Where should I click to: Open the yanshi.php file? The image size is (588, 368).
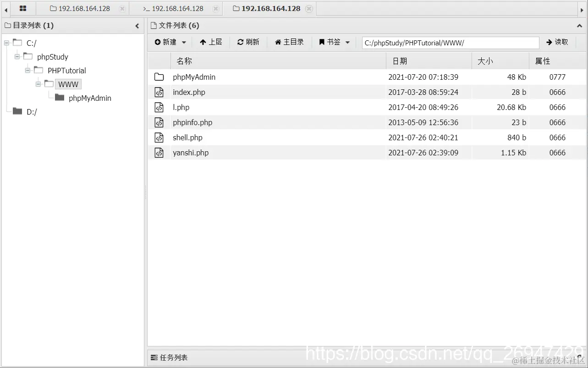(191, 152)
